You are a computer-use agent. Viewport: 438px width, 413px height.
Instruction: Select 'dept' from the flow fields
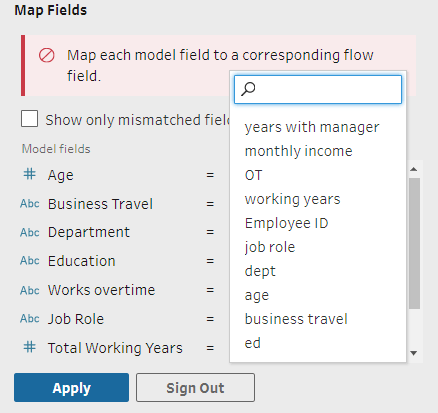click(260, 271)
